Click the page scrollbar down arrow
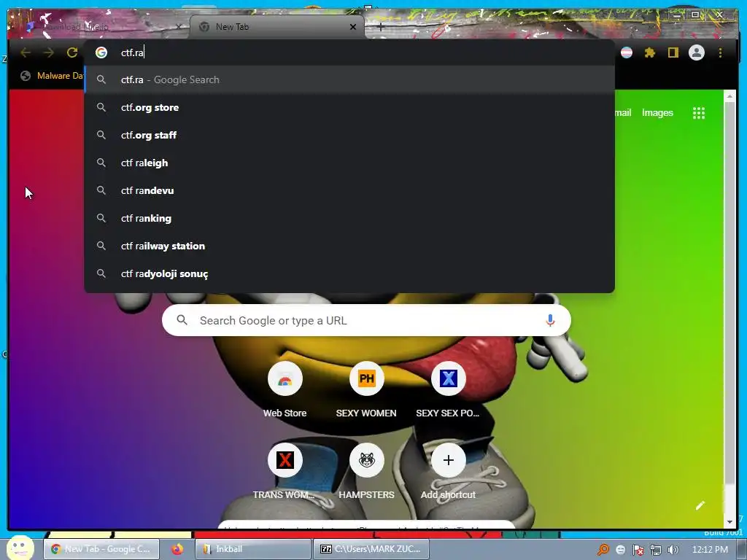This screenshot has height=560, width=747. pyautogui.click(x=729, y=523)
